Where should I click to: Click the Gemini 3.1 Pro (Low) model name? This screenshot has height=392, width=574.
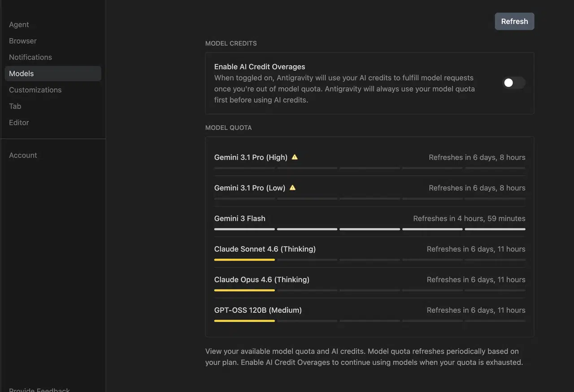[250, 188]
